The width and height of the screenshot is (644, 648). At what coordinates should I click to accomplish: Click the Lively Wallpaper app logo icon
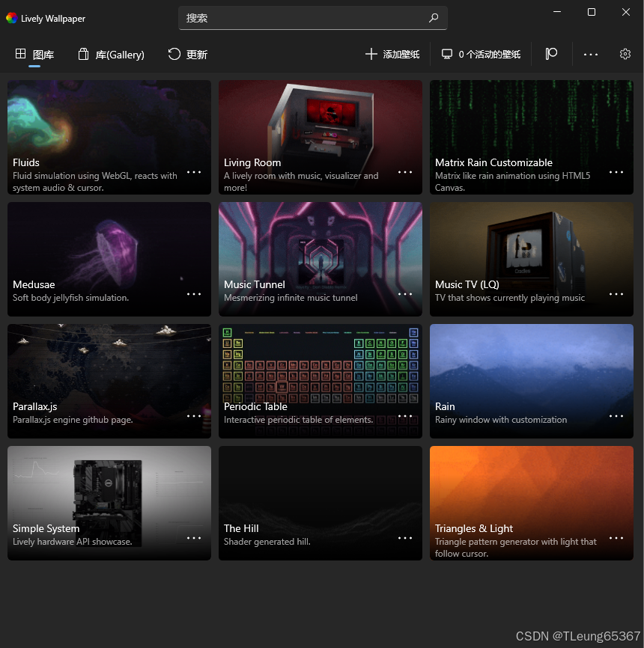point(11,18)
